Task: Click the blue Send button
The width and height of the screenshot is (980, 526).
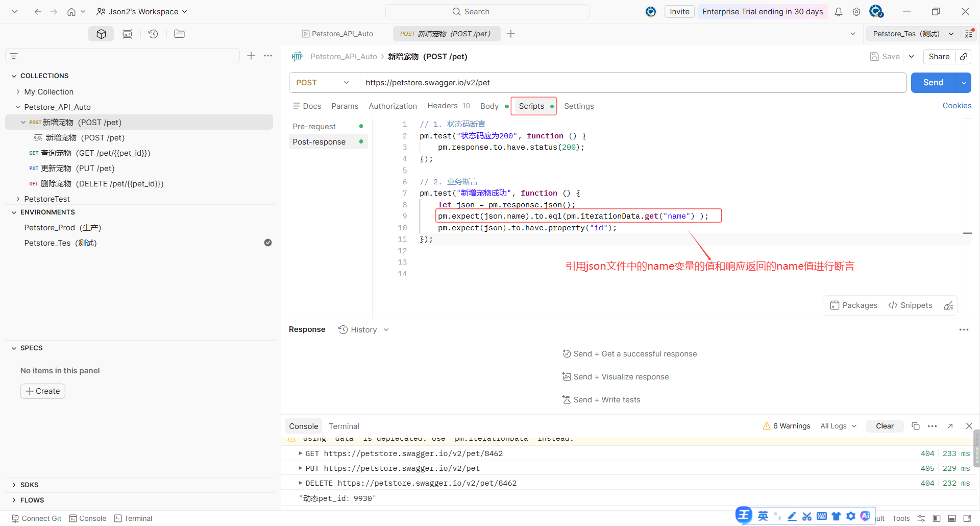Action: click(933, 83)
